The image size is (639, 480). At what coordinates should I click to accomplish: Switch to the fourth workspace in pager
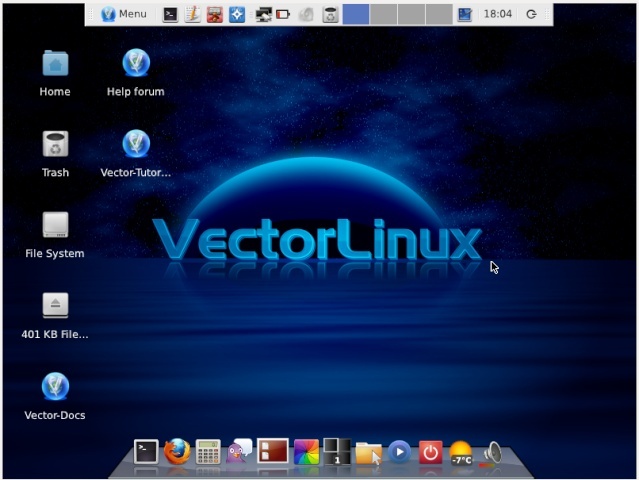pos(439,14)
